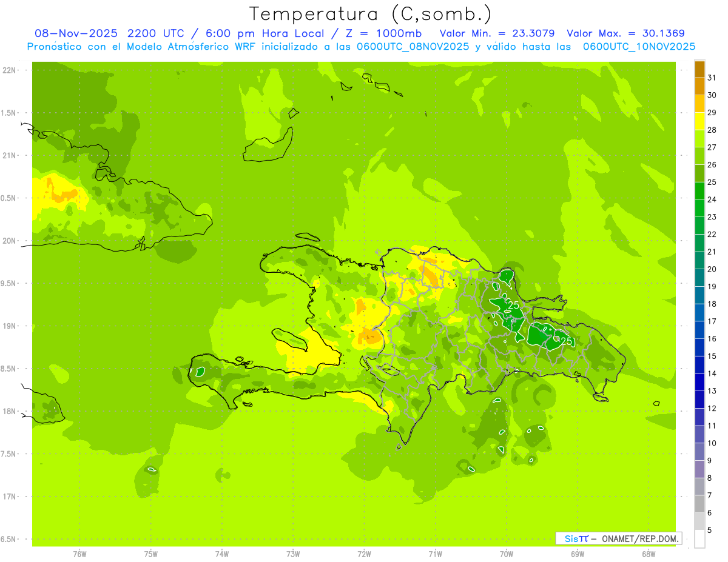Click the legend value label 10
728x562 pixels.
click(712, 443)
